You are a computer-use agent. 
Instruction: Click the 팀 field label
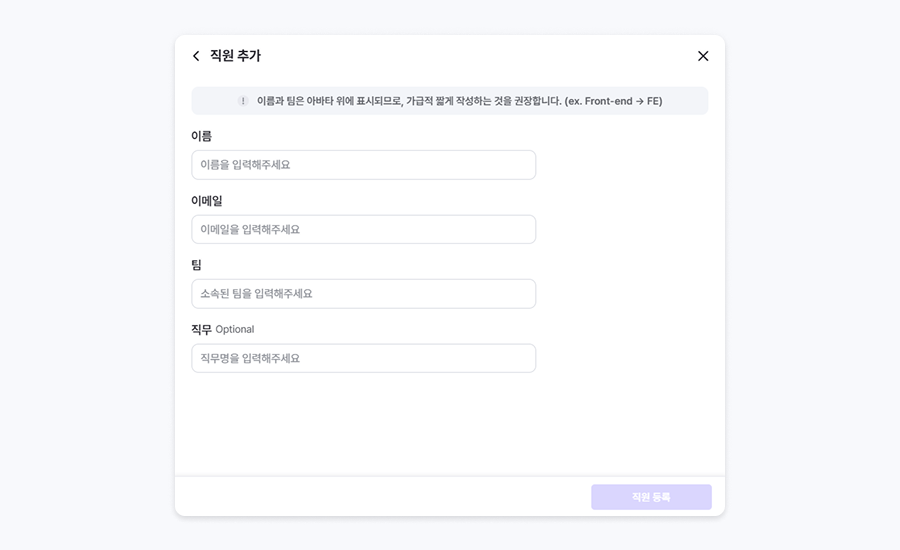[x=196, y=265]
